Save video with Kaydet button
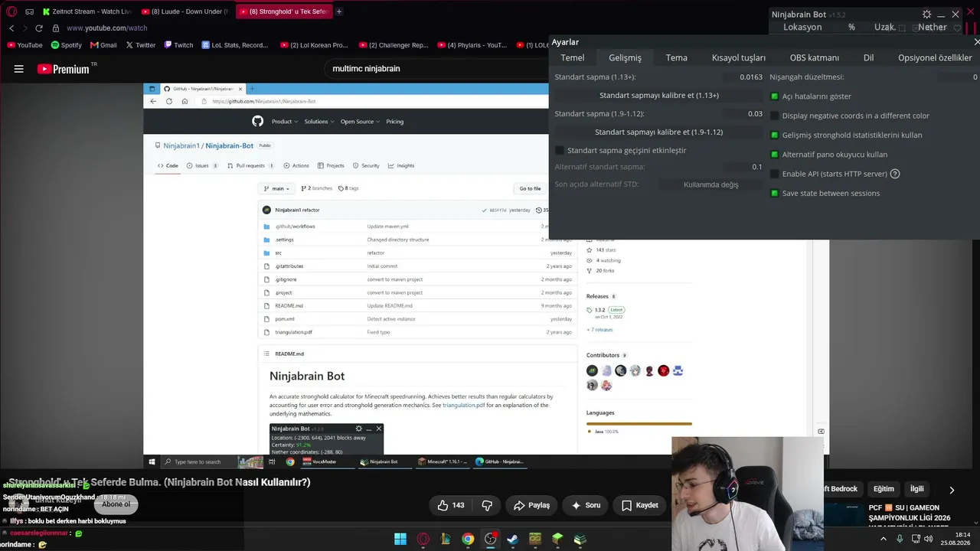 pyautogui.click(x=640, y=505)
